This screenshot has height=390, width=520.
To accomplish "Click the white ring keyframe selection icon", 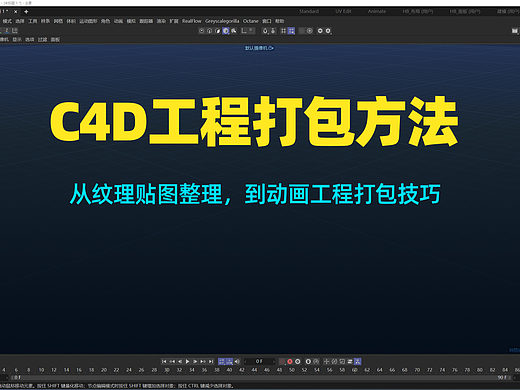I will pyautogui.click(x=298, y=361).
